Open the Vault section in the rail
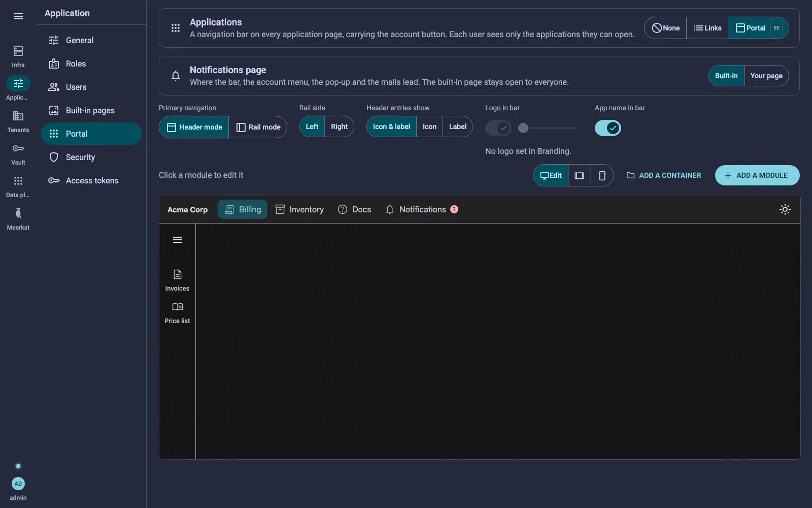Screen dimensions: 812x508 point(18,154)
